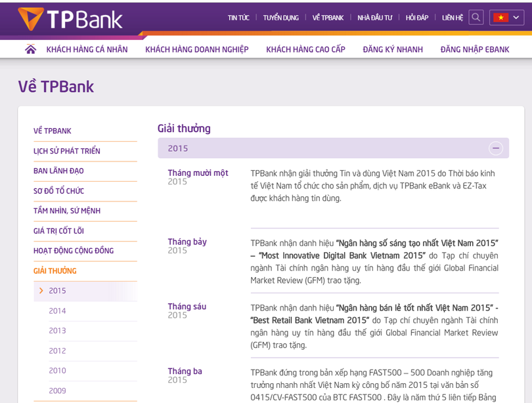The image size is (532, 403).
Task: Select year 2014 in awards list
Action: [57, 311]
